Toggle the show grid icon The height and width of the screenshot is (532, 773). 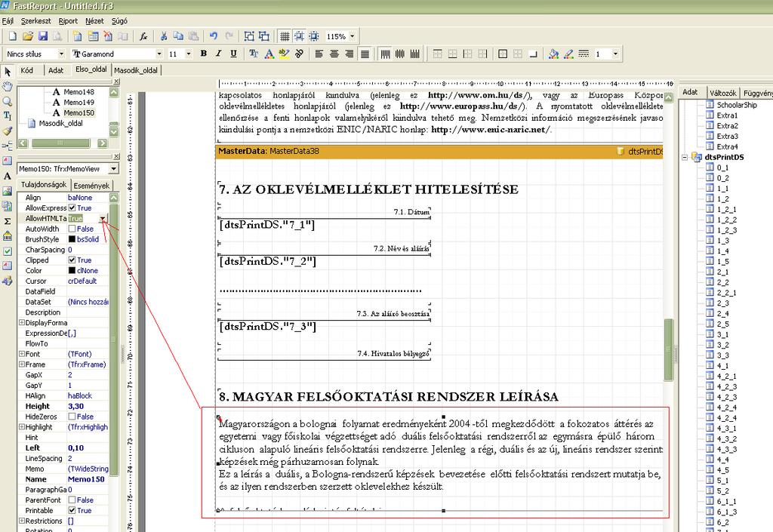pyautogui.click(x=285, y=36)
